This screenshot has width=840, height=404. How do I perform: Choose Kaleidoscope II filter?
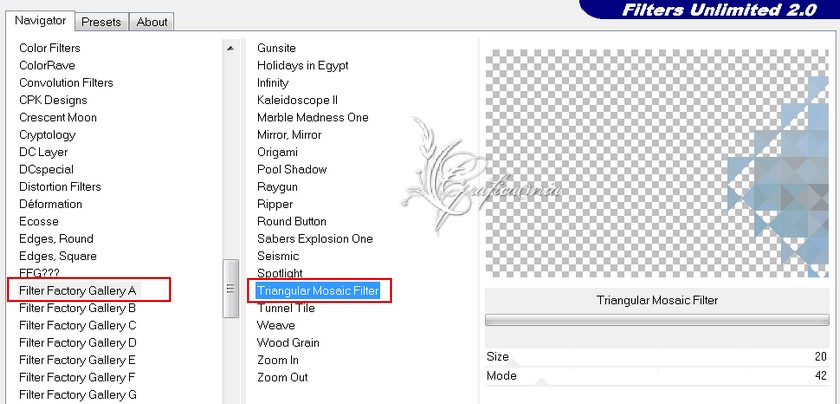tap(297, 100)
